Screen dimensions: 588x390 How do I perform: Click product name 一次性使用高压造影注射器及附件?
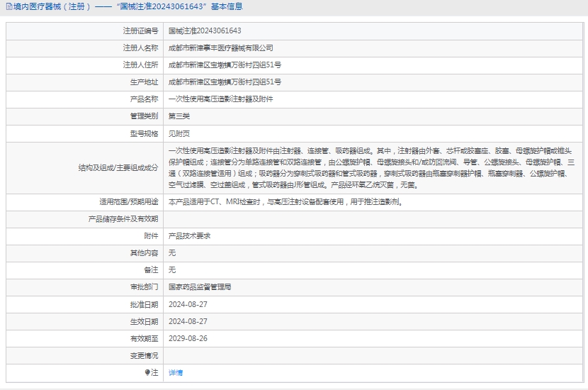point(220,99)
